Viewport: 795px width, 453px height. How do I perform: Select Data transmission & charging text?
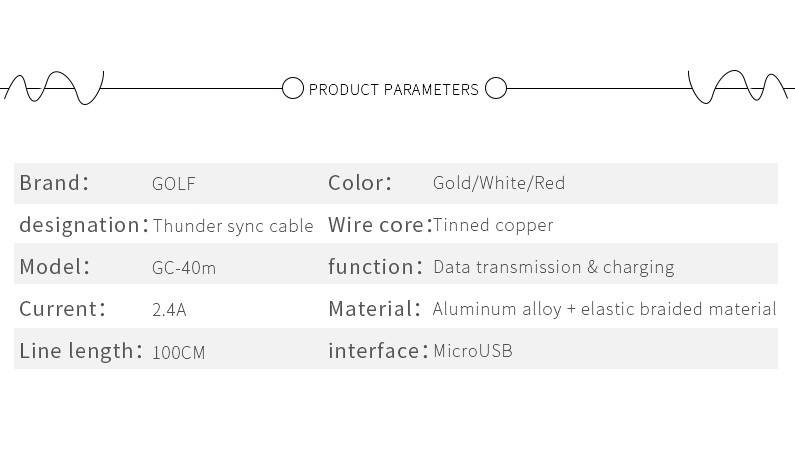coord(554,267)
